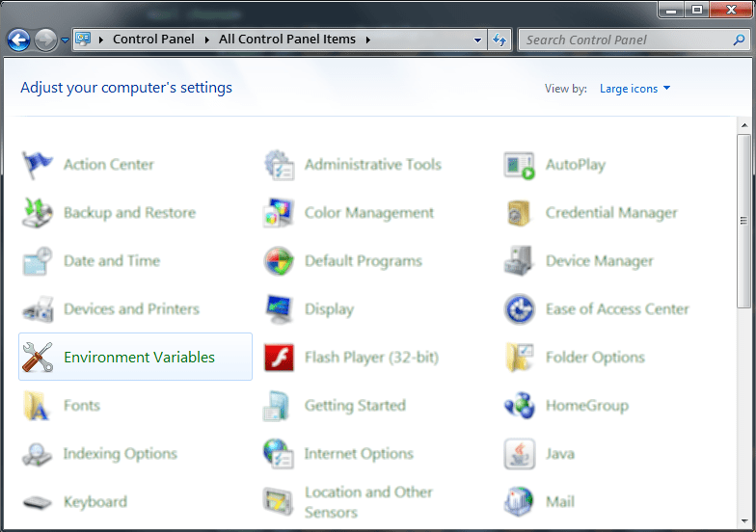Click the Credential Manager link text
Viewport: 756px width, 532px height.
click(x=611, y=213)
